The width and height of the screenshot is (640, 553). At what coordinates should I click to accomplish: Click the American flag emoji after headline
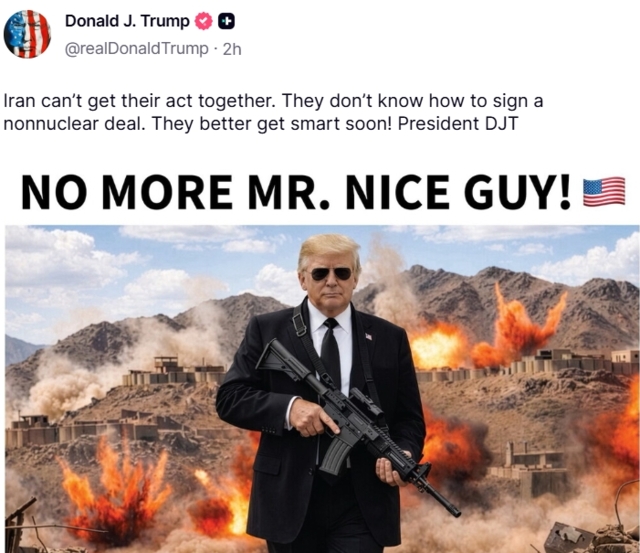[604, 191]
